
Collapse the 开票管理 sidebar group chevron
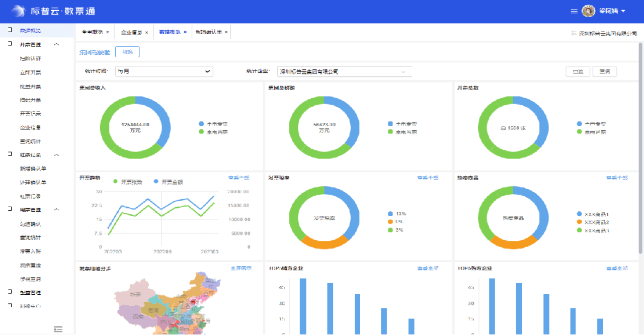coord(56,44)
